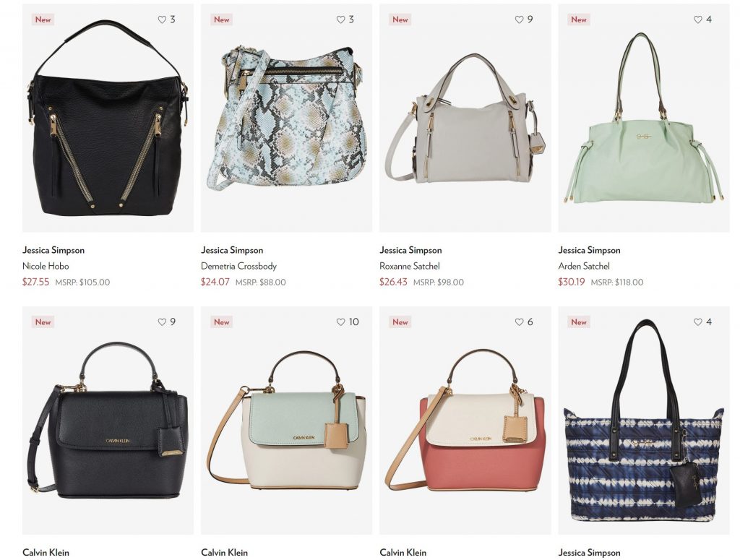View the black Nicole Hobo bag image
This screenshot has height=560, width=740.
coord(108,119)
